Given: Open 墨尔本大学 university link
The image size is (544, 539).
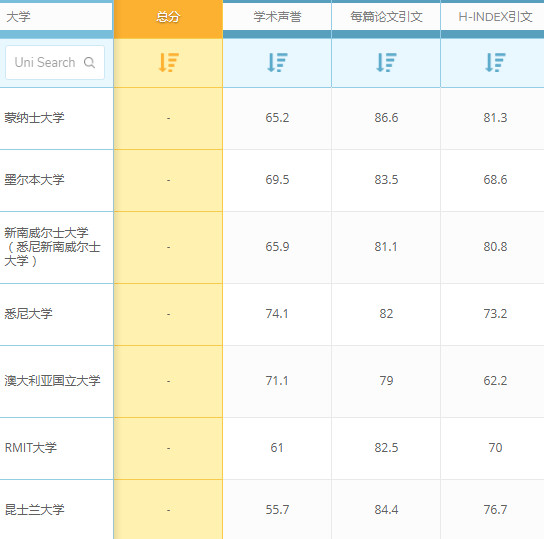Looking at the screenshot, I should tap(34, 180).
